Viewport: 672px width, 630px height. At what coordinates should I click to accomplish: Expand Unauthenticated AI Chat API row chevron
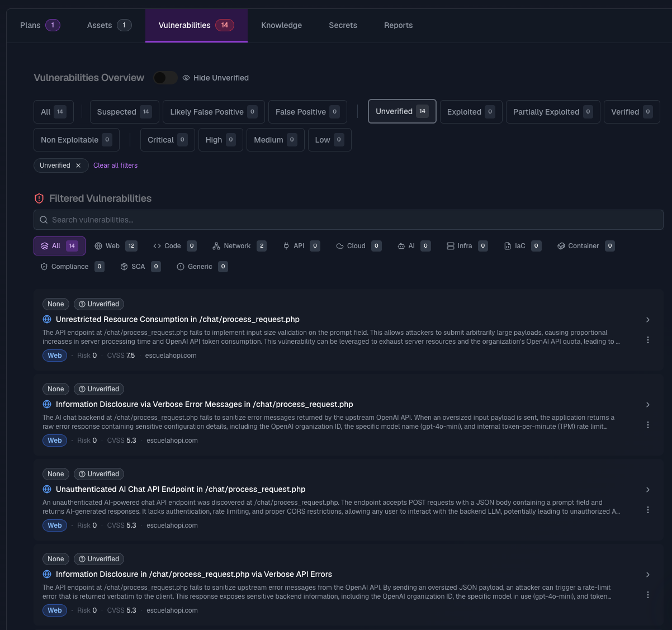pyautogui.click(x=648, y=490)
